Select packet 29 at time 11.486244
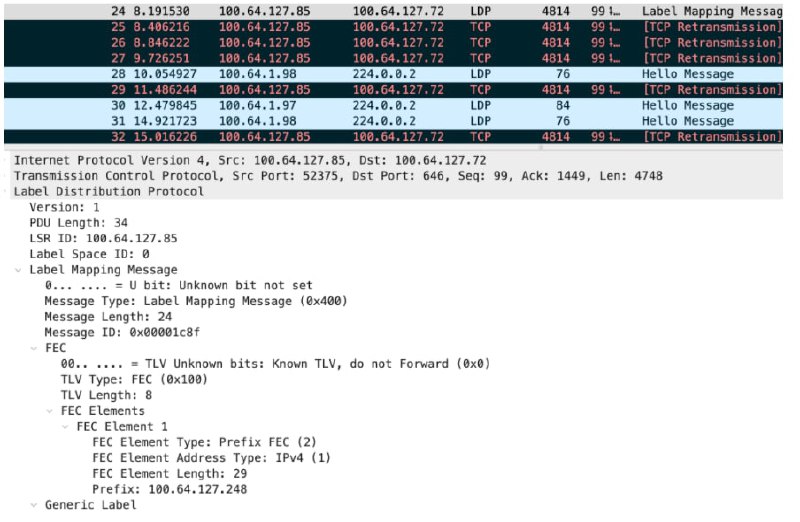Viewport: 800px width, 522px height. tap(393, 90)
